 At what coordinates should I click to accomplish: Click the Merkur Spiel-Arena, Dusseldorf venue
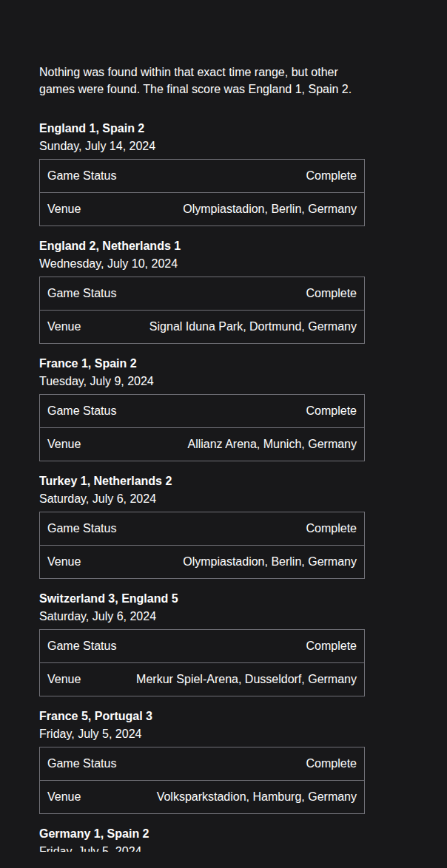246,679
